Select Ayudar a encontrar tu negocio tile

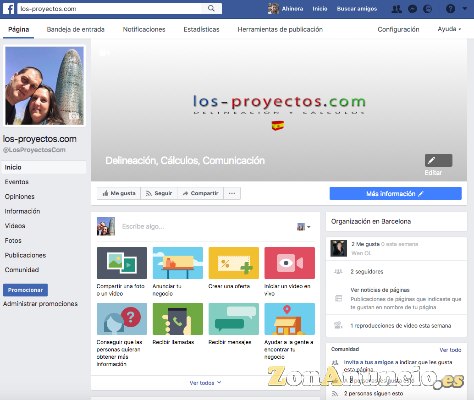[289, 331]
